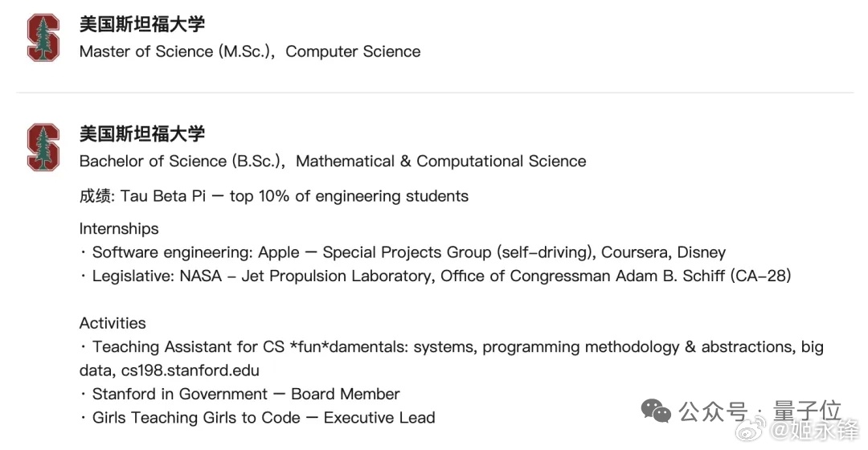Viewport: 868px width, 450px height.
Task: Click the Internships heading
Action: pos(119,228)
